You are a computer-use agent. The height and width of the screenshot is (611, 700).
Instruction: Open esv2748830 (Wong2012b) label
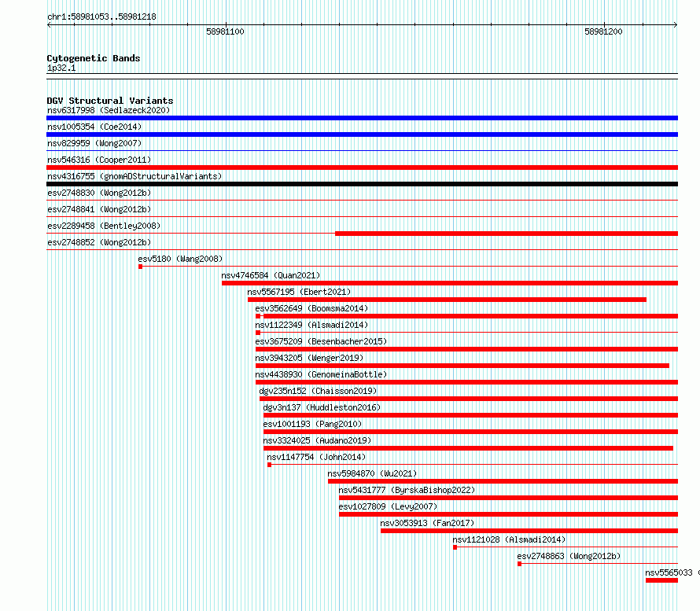coord(99,193)
